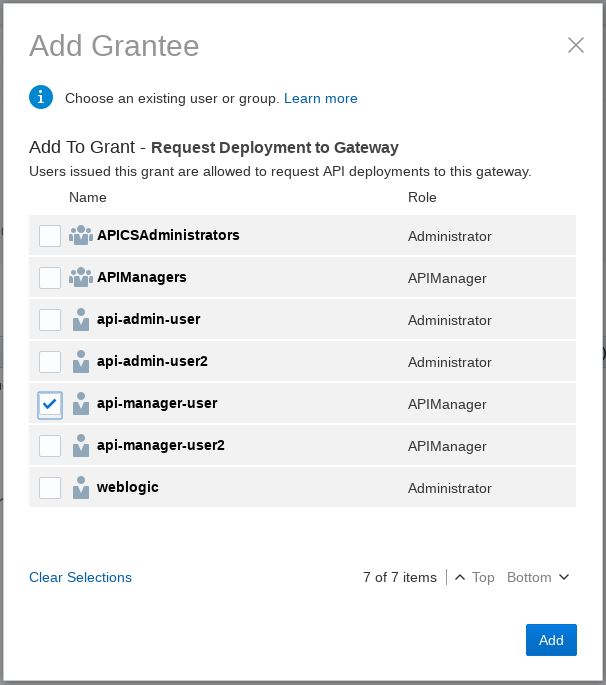Viewport: 606px width, 685px height.
Task: Select the weblogic checkbox
Action: click(x=50, y=488)
